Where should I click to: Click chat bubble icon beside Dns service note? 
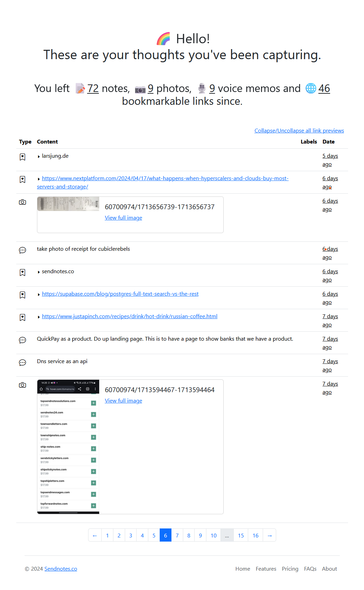[x=22, y=362]
